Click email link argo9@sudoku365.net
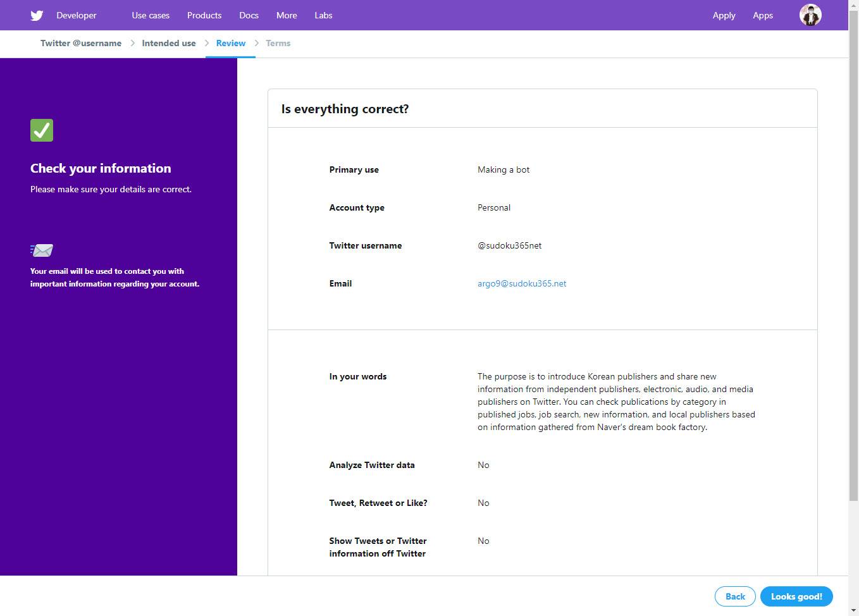 (x=522, y=283)
